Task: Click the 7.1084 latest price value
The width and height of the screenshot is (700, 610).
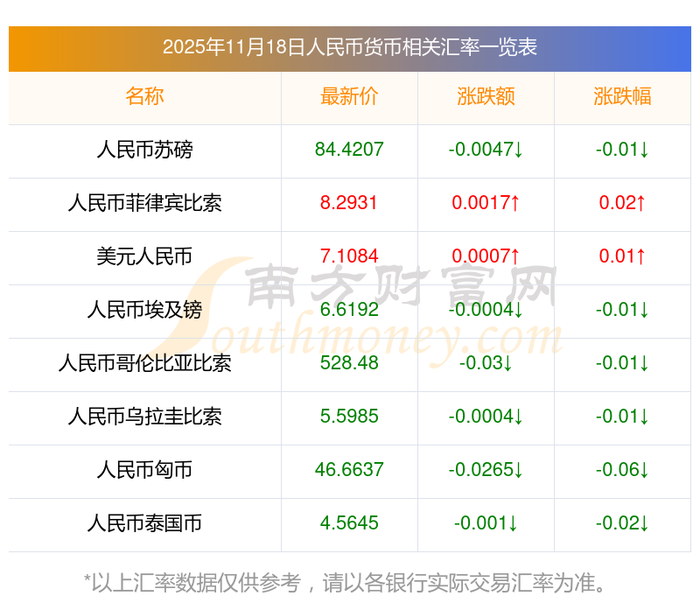Action: tap(349, 256)
